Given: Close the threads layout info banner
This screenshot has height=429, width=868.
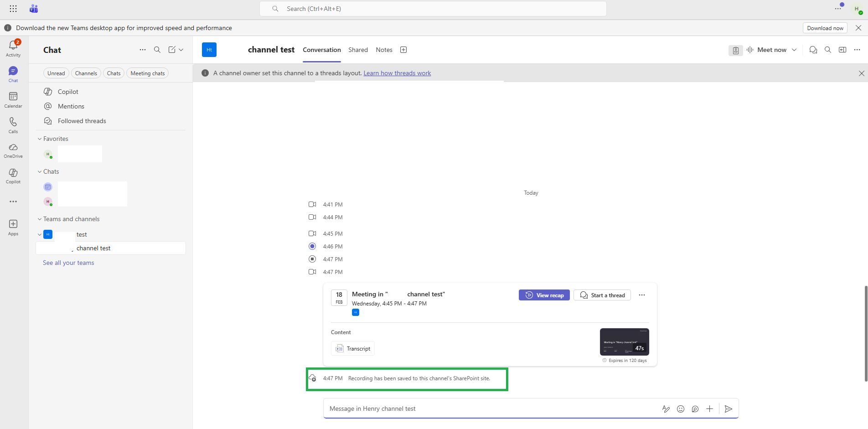Looking at the screenshot, I should pyautogui.click(x=862, y=73).
